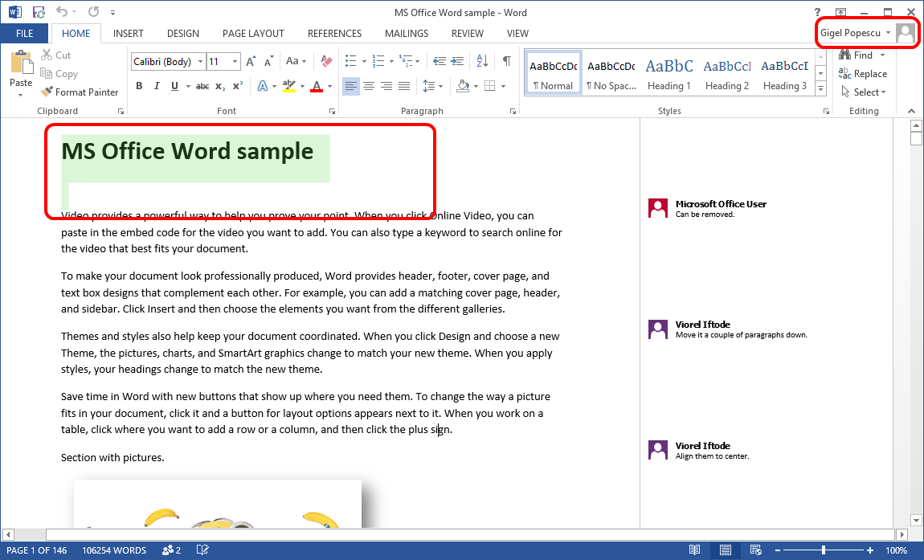Switch to the REFERENCES tab
This screenshot has height=560, width=924.
coord(335,34)
